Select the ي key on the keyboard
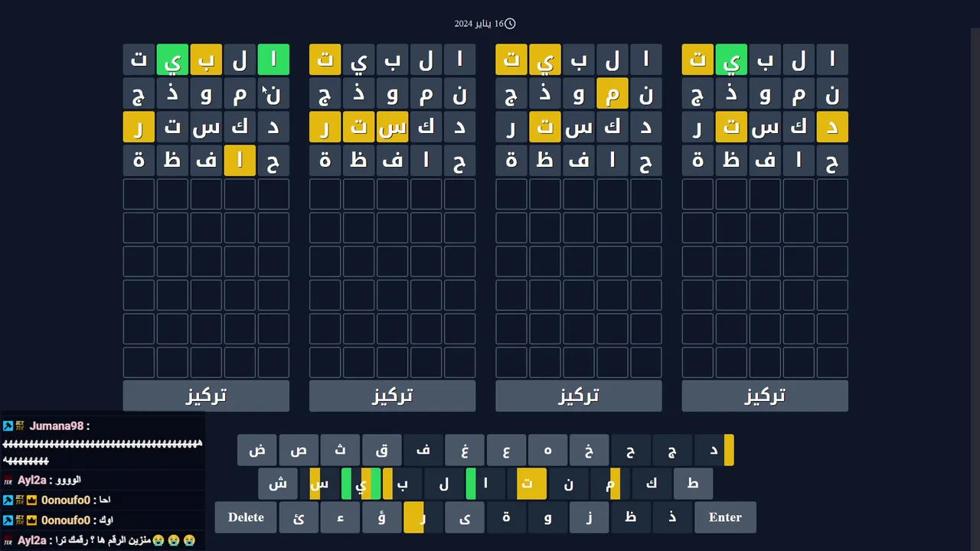The width and height of the screenshot is (980, 551). [361, 484]
